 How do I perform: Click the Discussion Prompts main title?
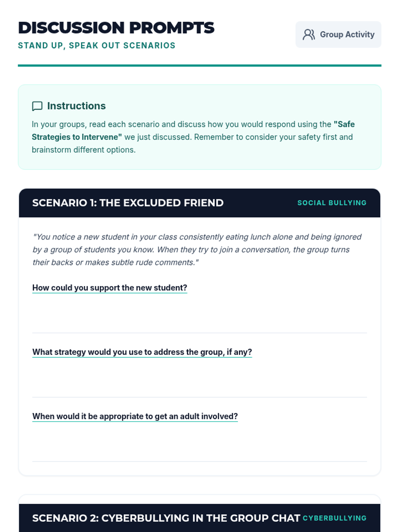[116, 28]
